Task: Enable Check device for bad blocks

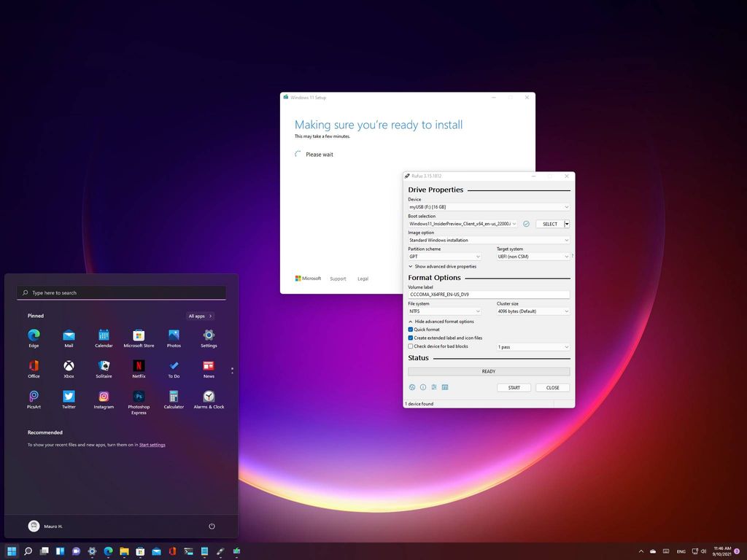Action: pos(411,346)
